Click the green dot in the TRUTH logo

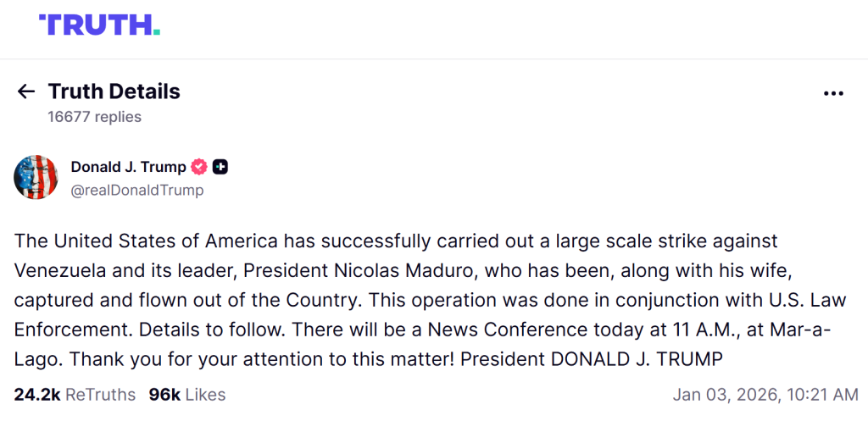(156, 32)
